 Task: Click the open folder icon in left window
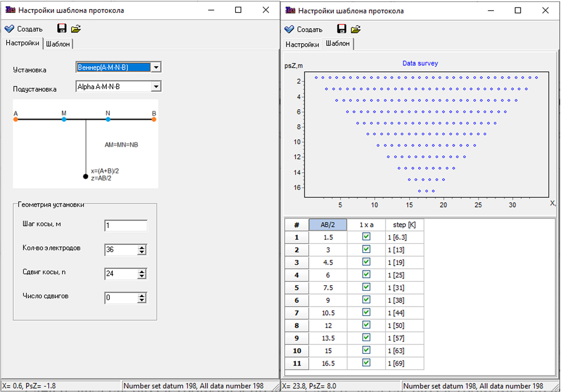click(76, 29)
